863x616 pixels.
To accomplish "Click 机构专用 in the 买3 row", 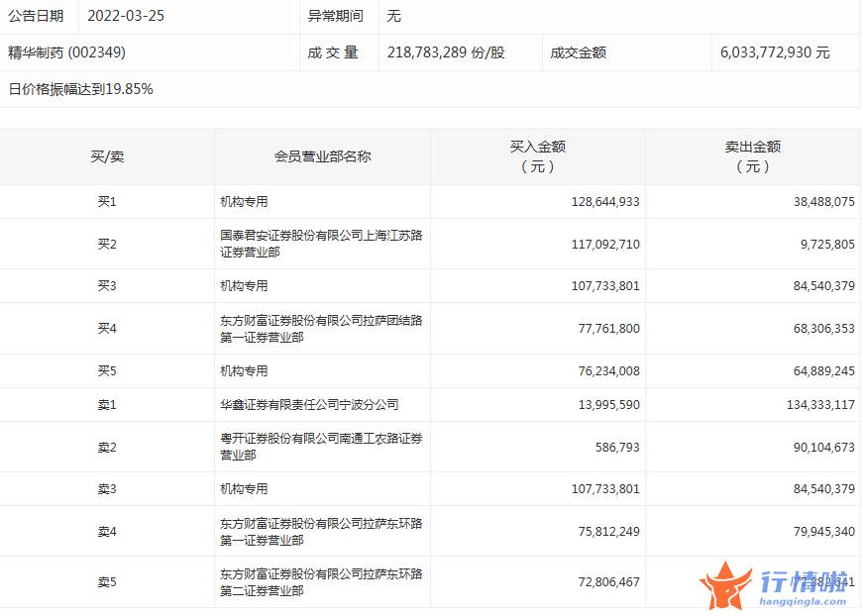I will [x=244, y=286].
